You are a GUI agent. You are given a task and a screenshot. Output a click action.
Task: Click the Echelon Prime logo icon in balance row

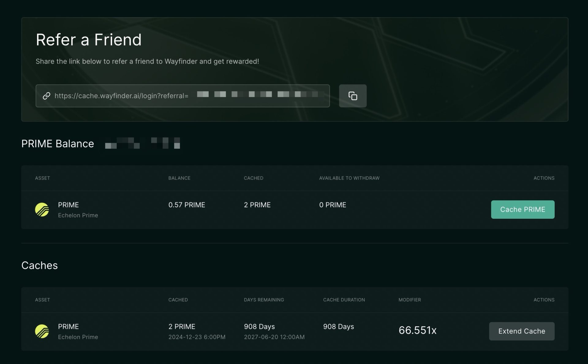pos(42,209)
